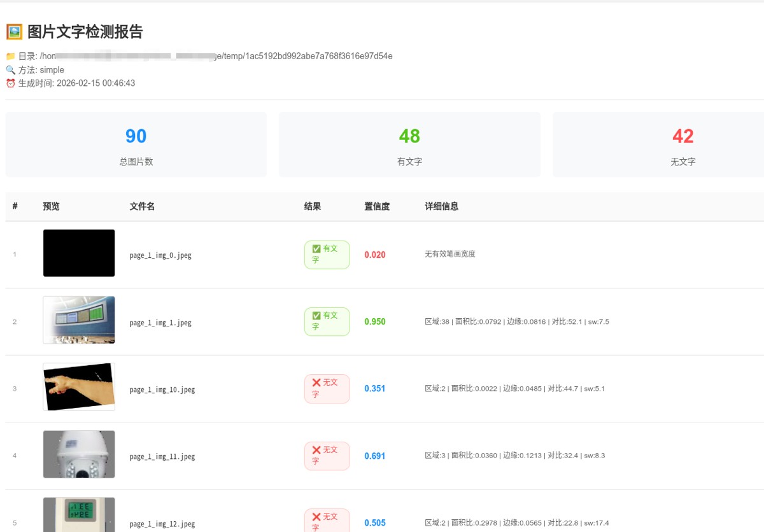Open the black thumbnail of page_1_img_0.jpeg
764x532 pixels.
click(x=79, y=253)
